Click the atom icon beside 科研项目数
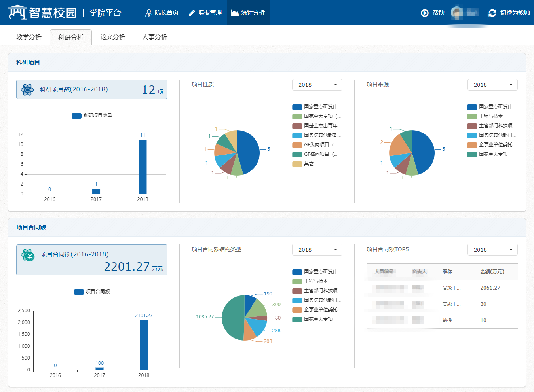The width and height of the screenshot is (534, 392). pos(27,90)
